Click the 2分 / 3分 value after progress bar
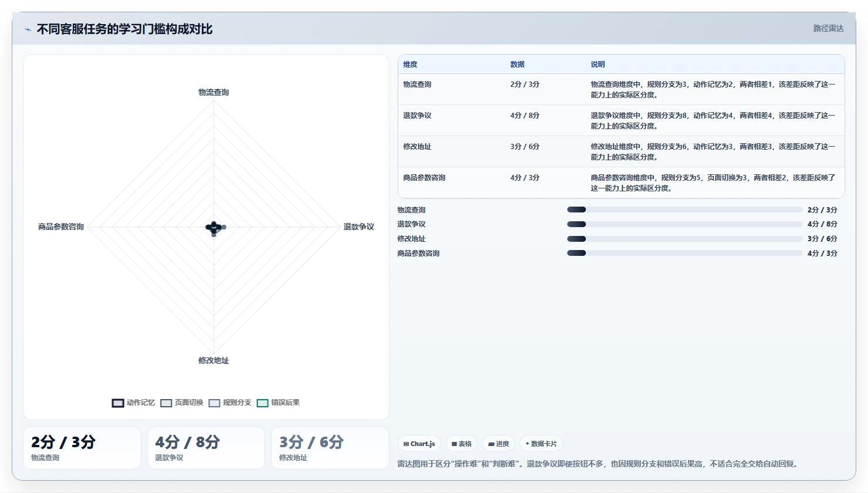The width and height of the screenshot is (868, 493). [x=822, y=210]
